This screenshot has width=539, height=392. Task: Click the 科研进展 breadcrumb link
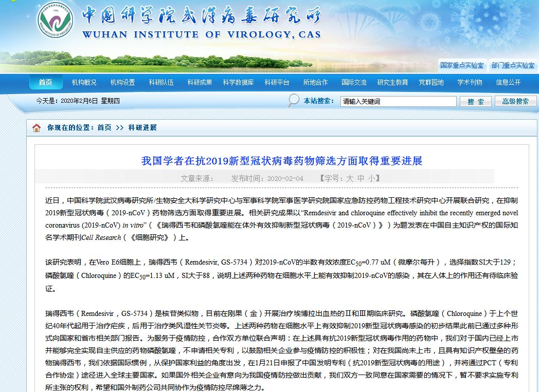[142, 128]
